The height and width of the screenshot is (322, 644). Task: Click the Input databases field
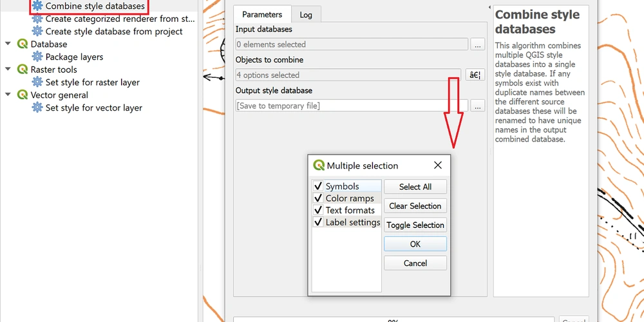[x=352, y=44]
